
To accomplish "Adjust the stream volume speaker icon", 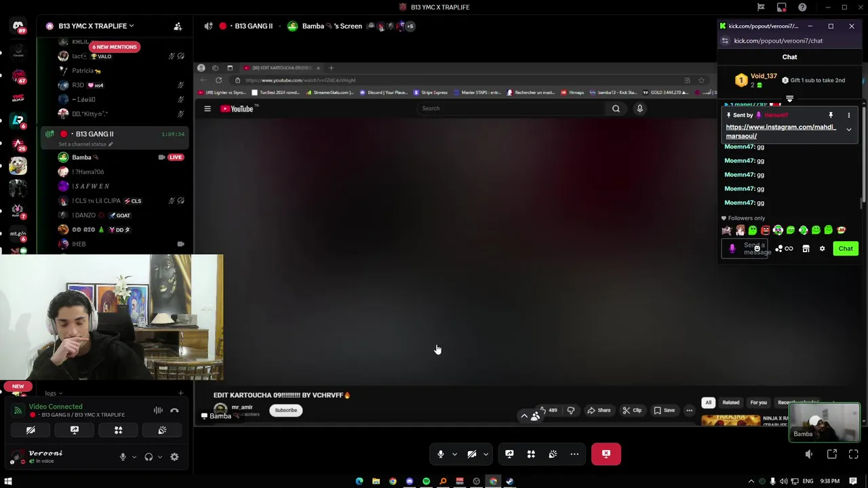I will pos(808,454).
